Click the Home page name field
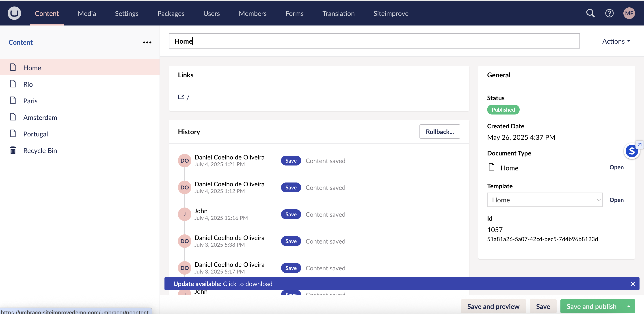Viewport: 644px width, 314px height. point(374,41)
